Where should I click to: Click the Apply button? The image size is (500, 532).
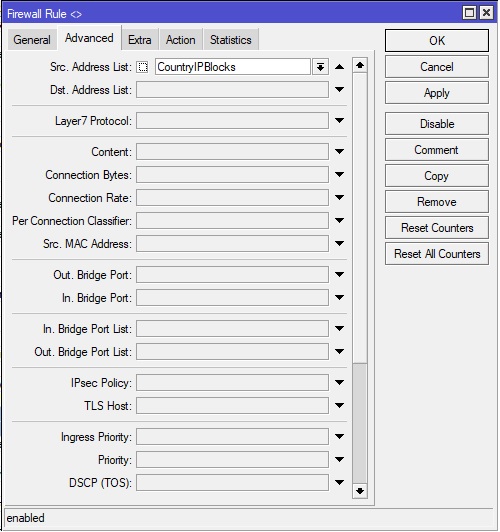[x=437, y=93]
